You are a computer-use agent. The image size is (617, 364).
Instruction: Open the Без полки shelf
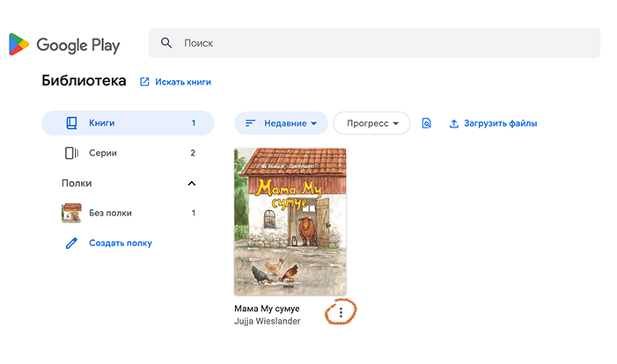(x=128, y=213)
